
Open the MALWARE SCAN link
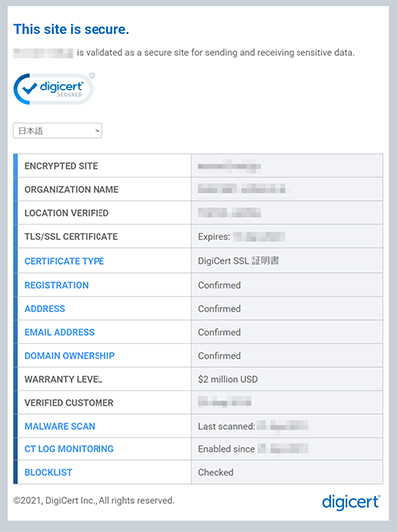(60, 427)
